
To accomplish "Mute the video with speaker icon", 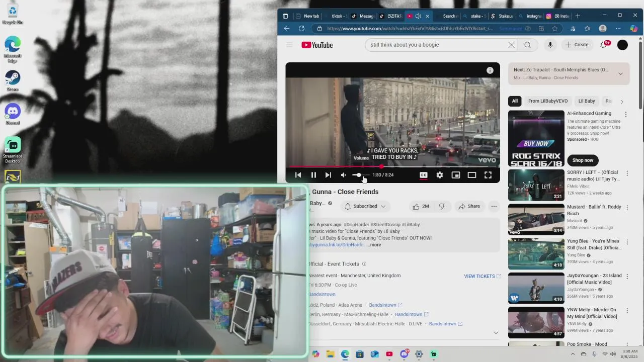I will 343,175.
